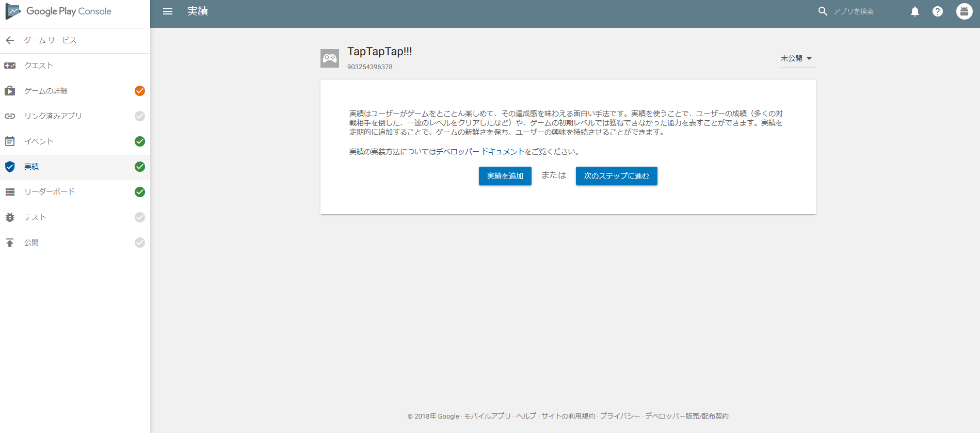
Task: Select the 実績 sidebar item
Action: [x=75, y=167]
